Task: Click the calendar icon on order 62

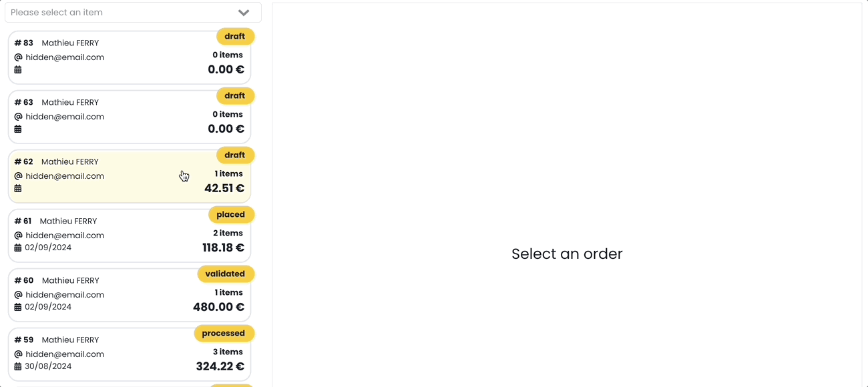Action: 18,188
